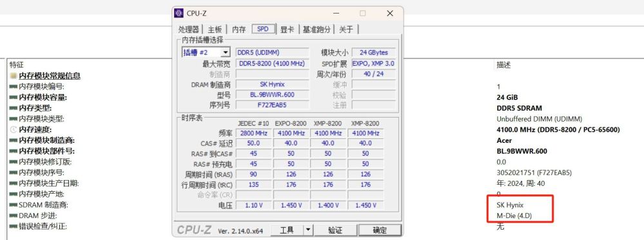
Task: Click the 确定 button
Action: click(380, 230)
